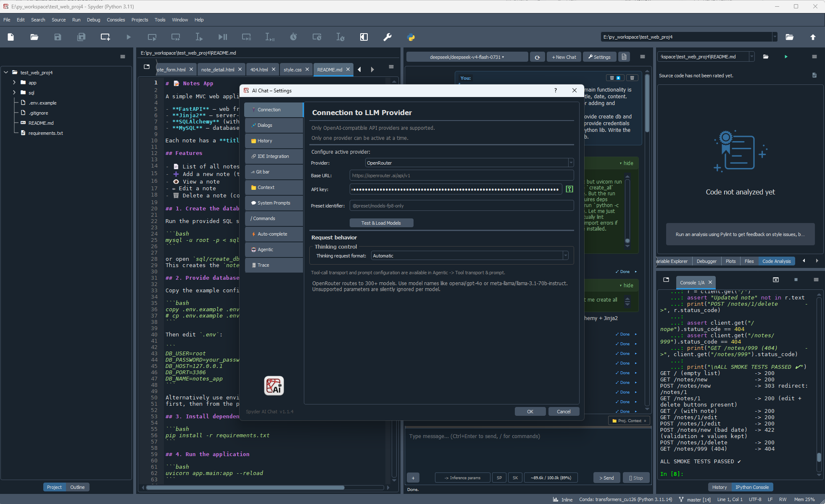Run the file with the toolbar play icon
Screen dimensions: 825x504
click(x=129, y=37)
